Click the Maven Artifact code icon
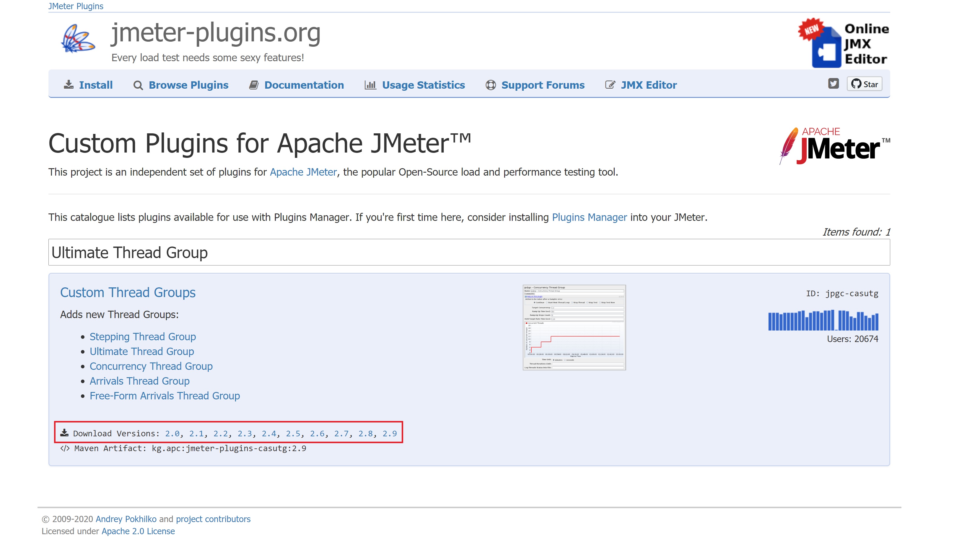 click(x=65, y=448)
